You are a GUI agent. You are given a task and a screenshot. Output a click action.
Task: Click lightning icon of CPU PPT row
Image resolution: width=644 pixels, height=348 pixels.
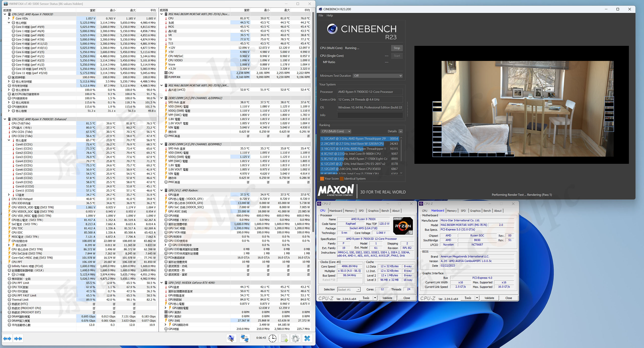coord(10,262)
